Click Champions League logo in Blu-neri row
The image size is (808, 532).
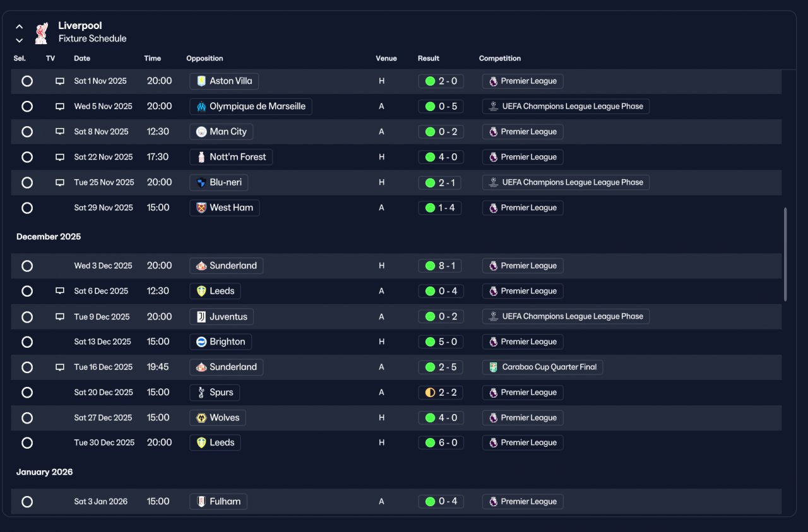494,182
